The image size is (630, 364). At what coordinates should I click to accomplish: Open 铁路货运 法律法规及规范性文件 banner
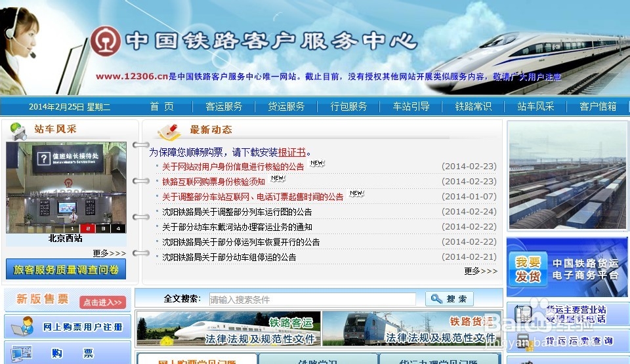pyautogui.click(x=412, y=329)
